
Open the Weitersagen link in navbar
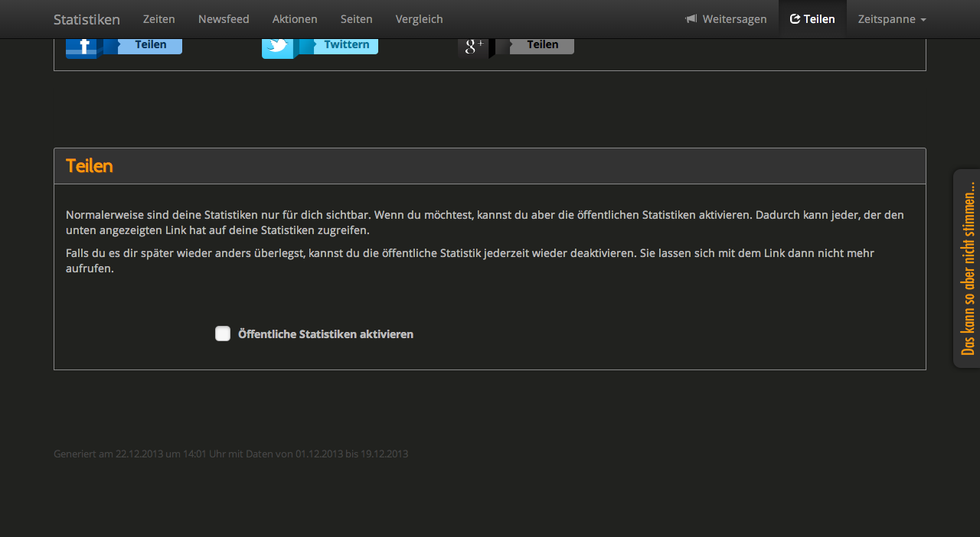tap(734, 19)
